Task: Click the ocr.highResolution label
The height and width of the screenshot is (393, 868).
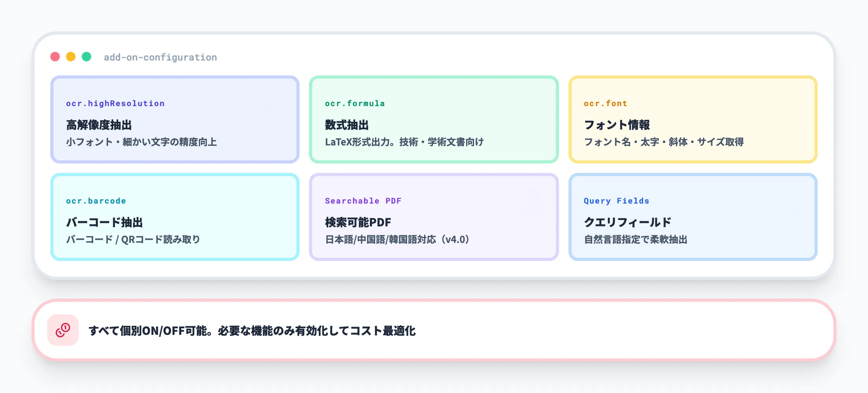Action: point(115,103)
